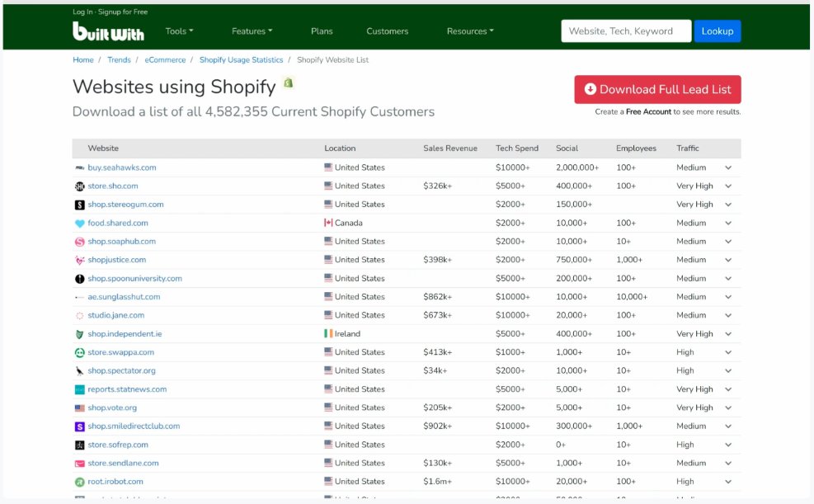Screen dimensions: 814x504
Task: Click the Free Account link
Action: tap(648, 111)
